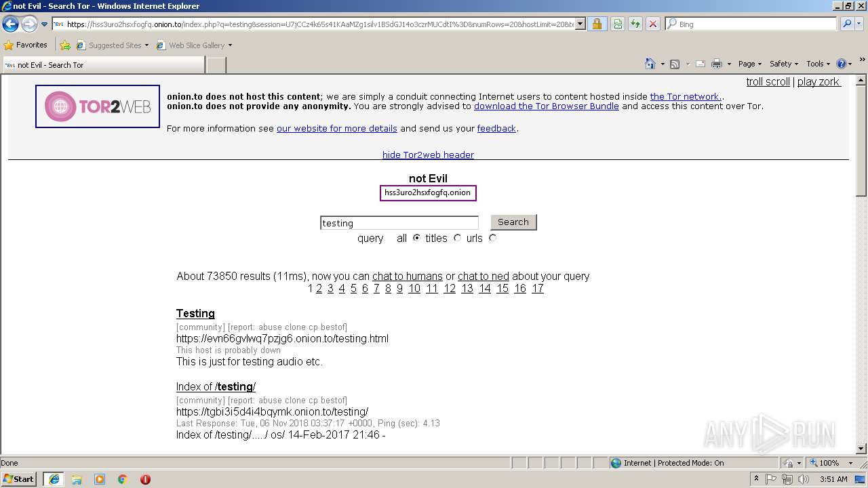Image resolution: width=868 pixels, height=488 pixels.
Task: Select the not Evil - Search Tor tab
Action: coord(103,65)
